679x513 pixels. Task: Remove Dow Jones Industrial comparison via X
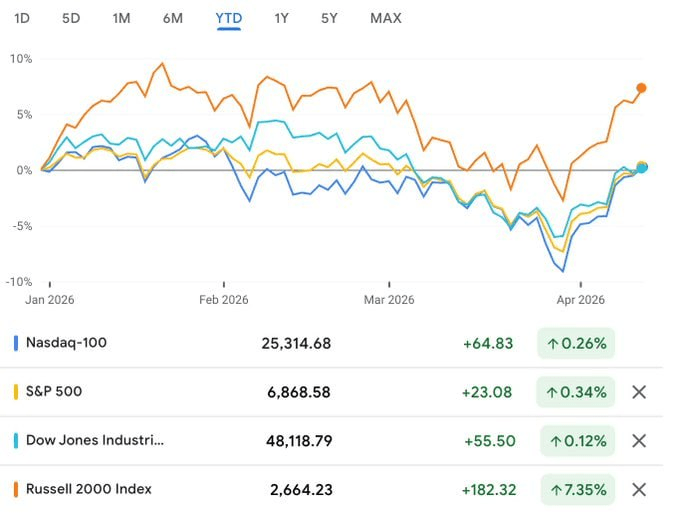(639, 441)
